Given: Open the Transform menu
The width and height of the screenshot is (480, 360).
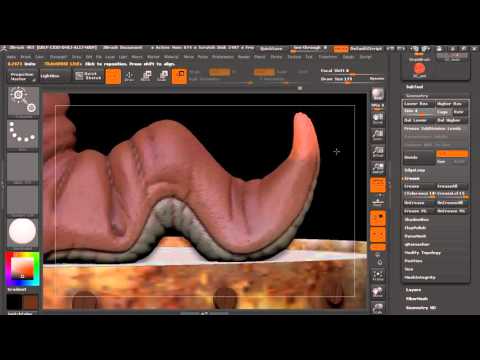Looking at the screenshot, I should click(327, 57).
